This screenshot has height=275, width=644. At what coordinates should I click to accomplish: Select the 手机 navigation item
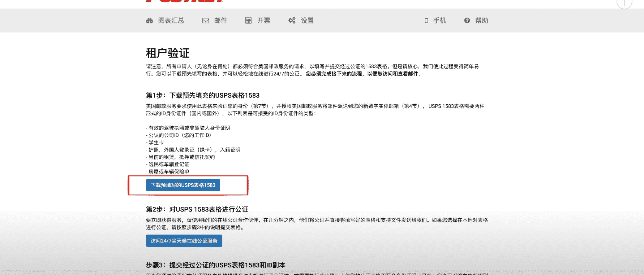point(439,21)
